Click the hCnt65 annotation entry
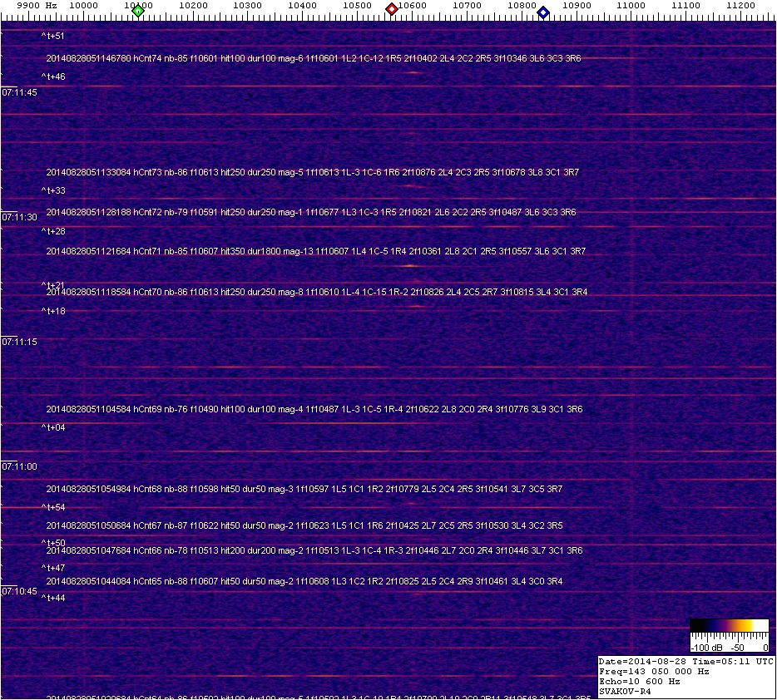The image size is (777, 700). [x=304, y=581]
